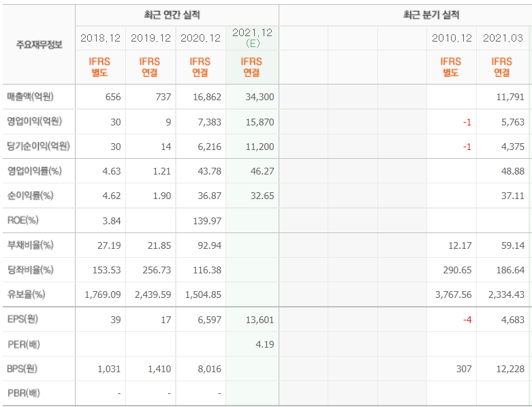Click the 최근 분기 실적 header
The width and height of the screenshot is (532, 407).
431,15
